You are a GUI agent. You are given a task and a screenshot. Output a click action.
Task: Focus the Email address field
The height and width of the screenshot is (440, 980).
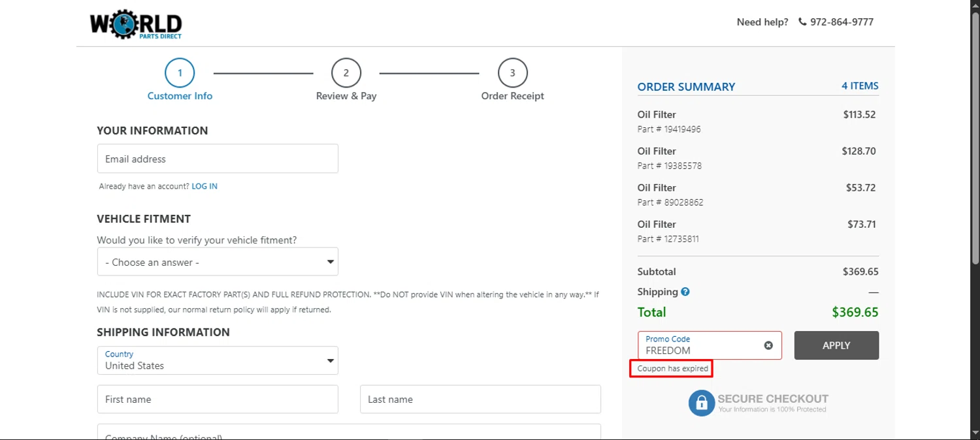click(218, 159)
